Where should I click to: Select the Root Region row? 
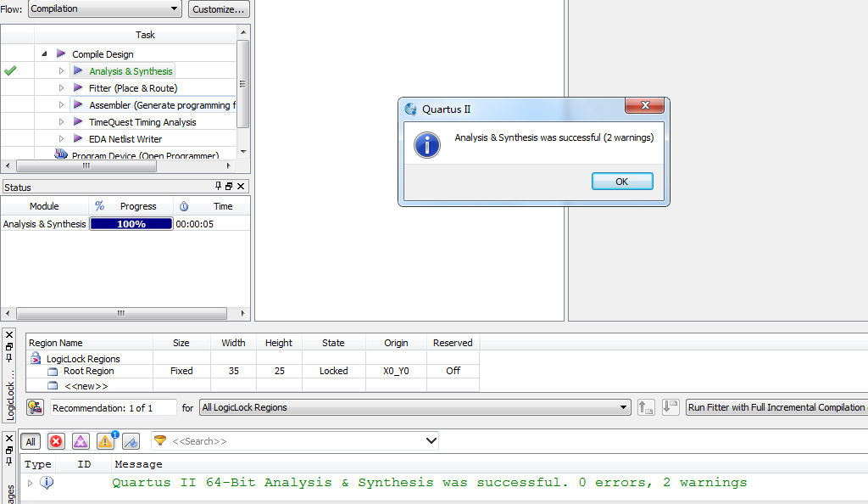point(88,371)
